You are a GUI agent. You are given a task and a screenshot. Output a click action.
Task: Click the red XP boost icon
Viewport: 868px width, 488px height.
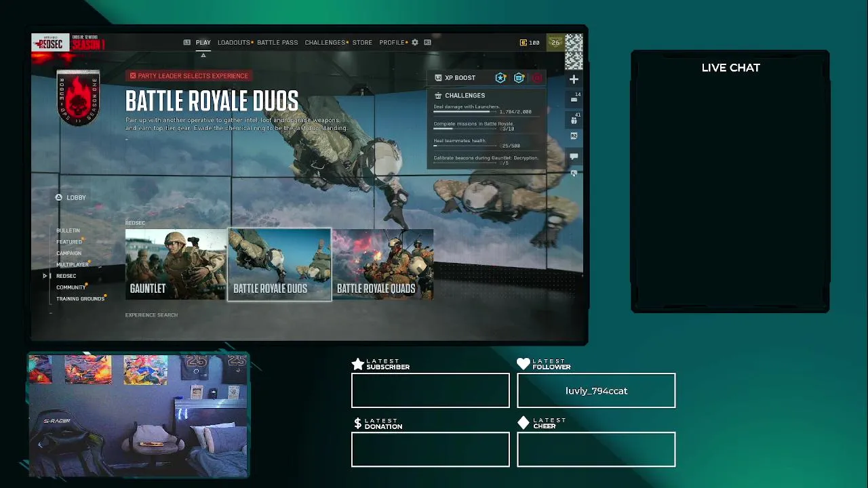pos(536,78)
